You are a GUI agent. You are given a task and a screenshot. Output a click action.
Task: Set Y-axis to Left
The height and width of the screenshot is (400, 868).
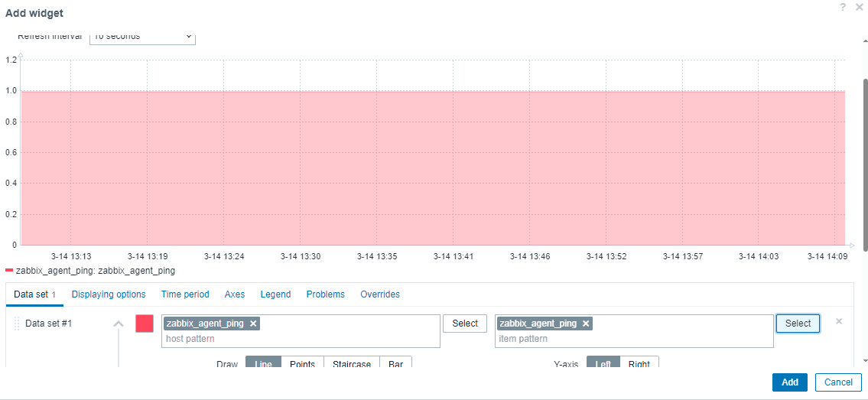click(x=603, y=363)
